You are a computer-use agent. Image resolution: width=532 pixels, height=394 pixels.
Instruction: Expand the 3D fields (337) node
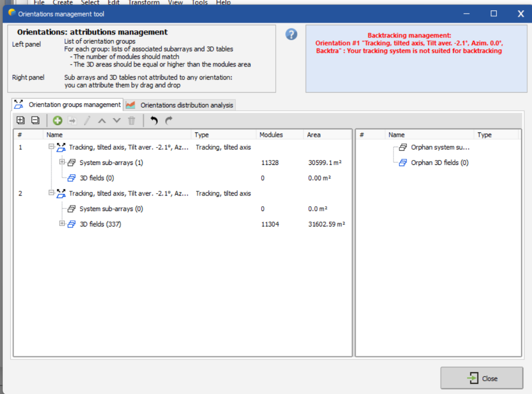[62, 224]
